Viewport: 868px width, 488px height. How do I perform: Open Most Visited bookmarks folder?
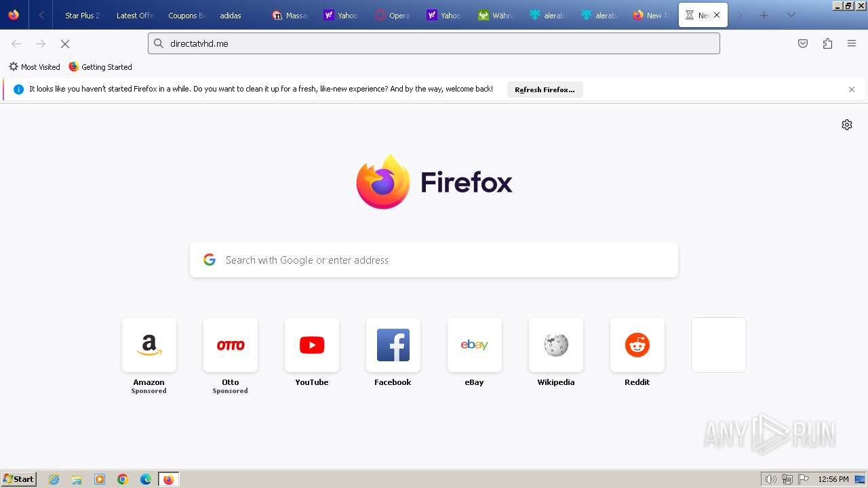coord(34,67)
